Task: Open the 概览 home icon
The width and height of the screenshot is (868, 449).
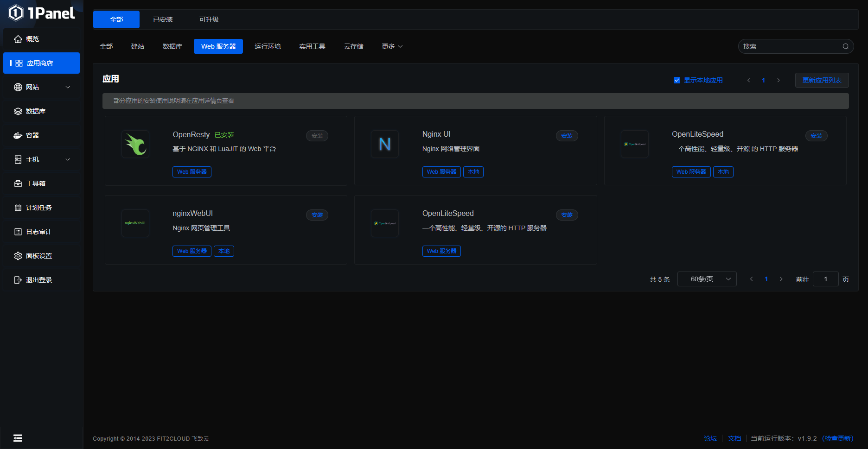Action: 18,39
